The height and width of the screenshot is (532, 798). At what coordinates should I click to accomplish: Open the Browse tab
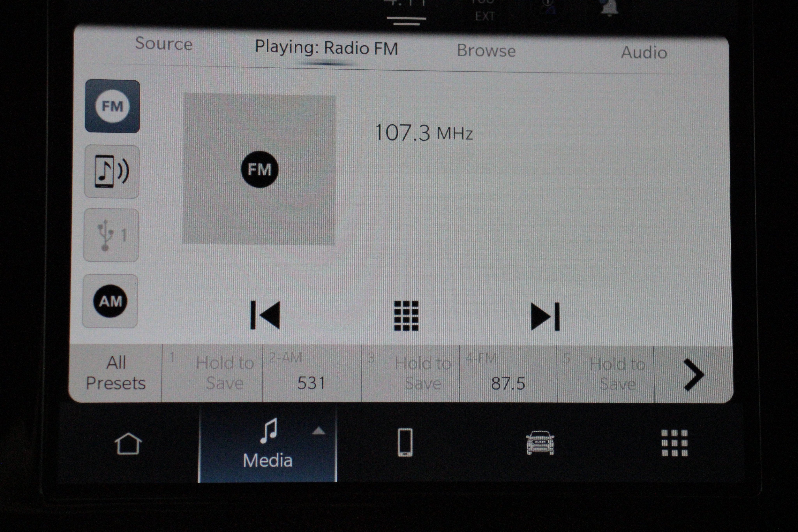tap(486, 50)
